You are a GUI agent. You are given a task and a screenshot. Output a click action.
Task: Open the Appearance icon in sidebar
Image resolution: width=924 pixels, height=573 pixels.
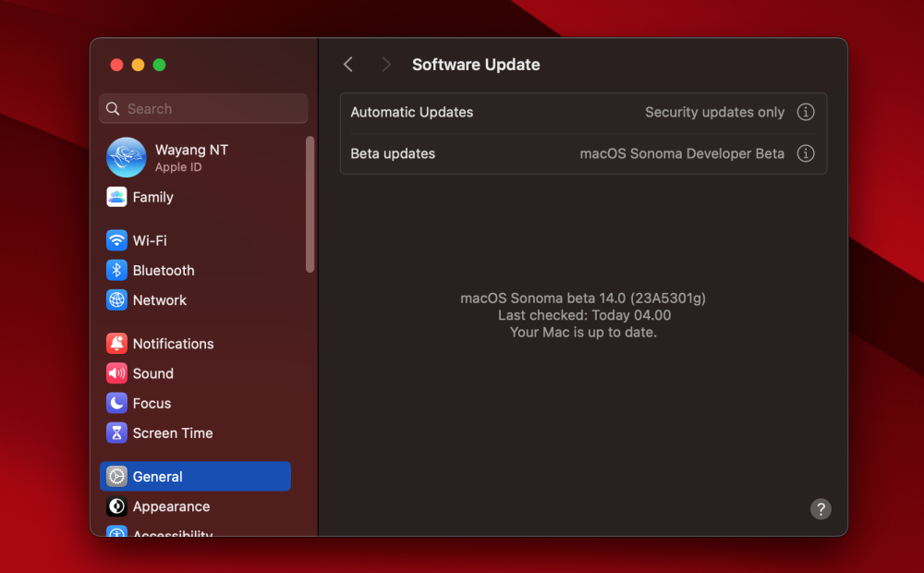pos(116,506)
